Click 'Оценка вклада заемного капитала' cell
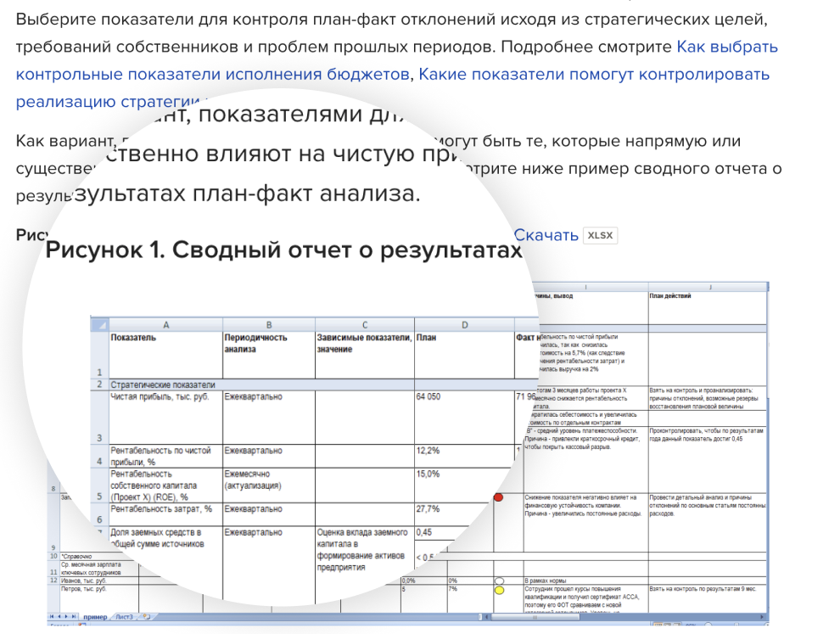This screenshot has height=634, width=840. click(365, 550)
